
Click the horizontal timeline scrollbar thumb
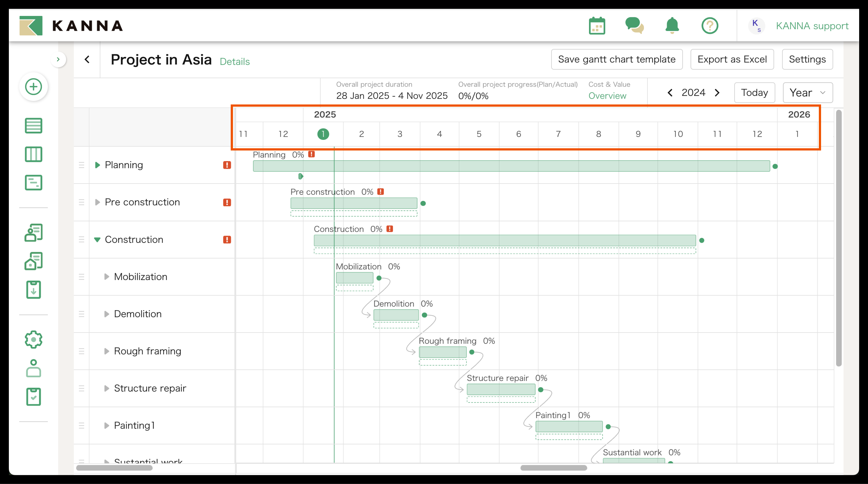click(x=553, y=468)
